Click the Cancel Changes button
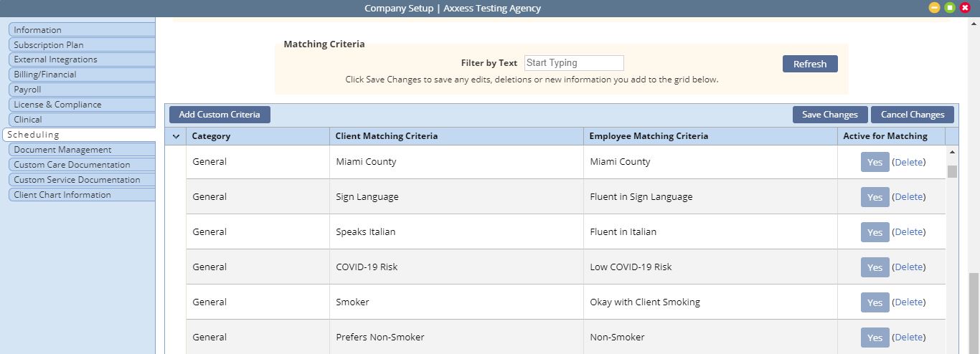 pyautogui.click(x=913, y=115)
